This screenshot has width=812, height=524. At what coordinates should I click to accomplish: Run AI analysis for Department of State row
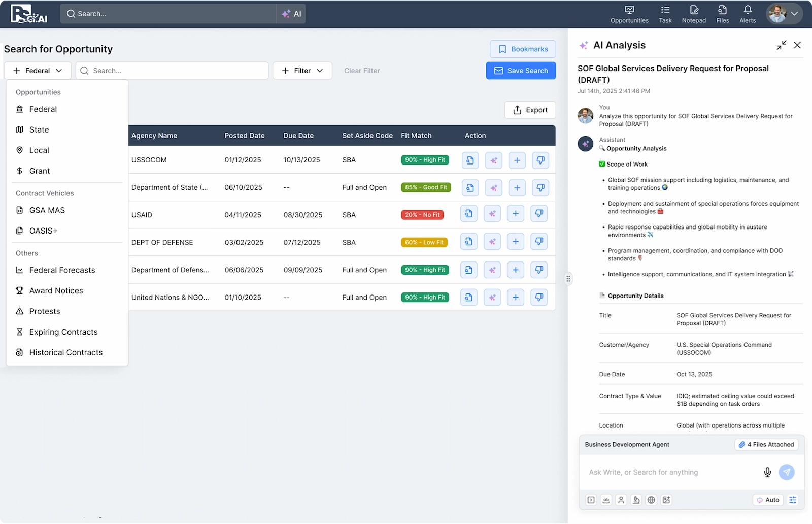point(494,188)
